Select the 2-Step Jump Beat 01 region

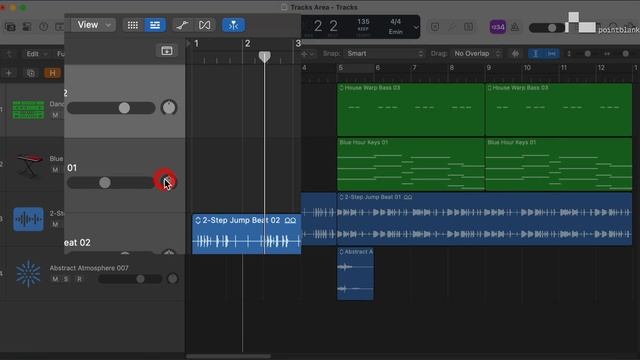484,219
